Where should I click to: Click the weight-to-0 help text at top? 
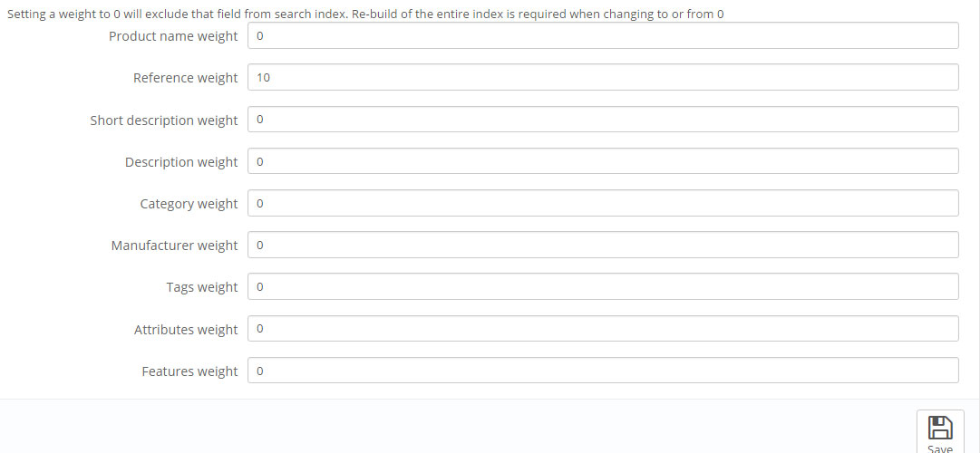coord(364,14)
